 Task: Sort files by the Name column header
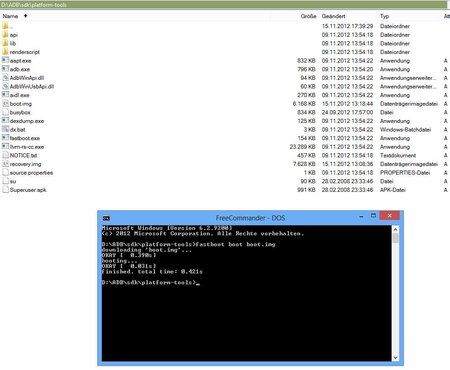(x=10, y=16)
